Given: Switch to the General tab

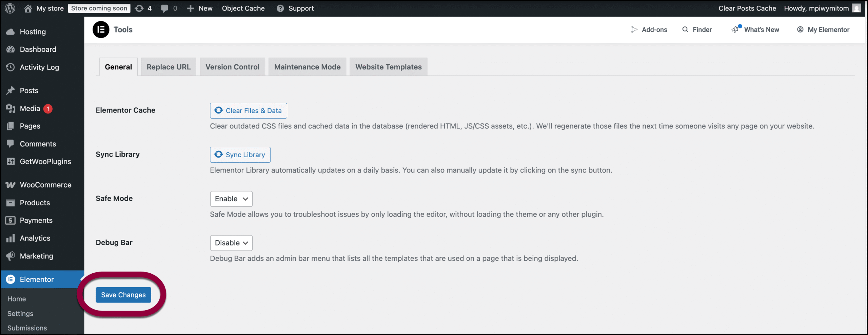Looking at the screenshot, I should (118, 67).
